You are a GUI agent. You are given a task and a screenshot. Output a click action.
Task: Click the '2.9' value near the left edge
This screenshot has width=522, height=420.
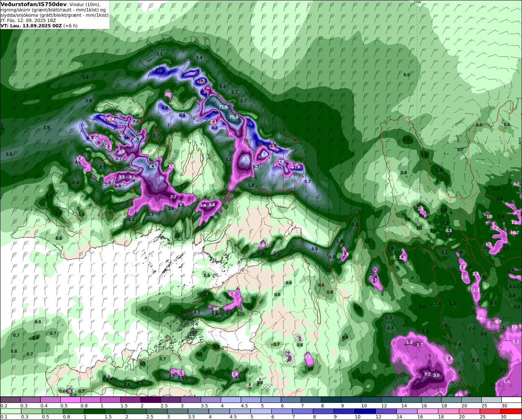tap(46, 128)
